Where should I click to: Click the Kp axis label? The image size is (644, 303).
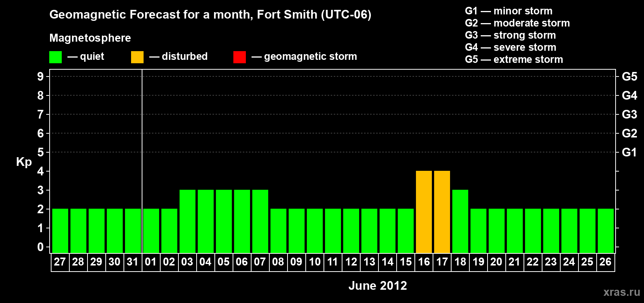pos(24,162)
